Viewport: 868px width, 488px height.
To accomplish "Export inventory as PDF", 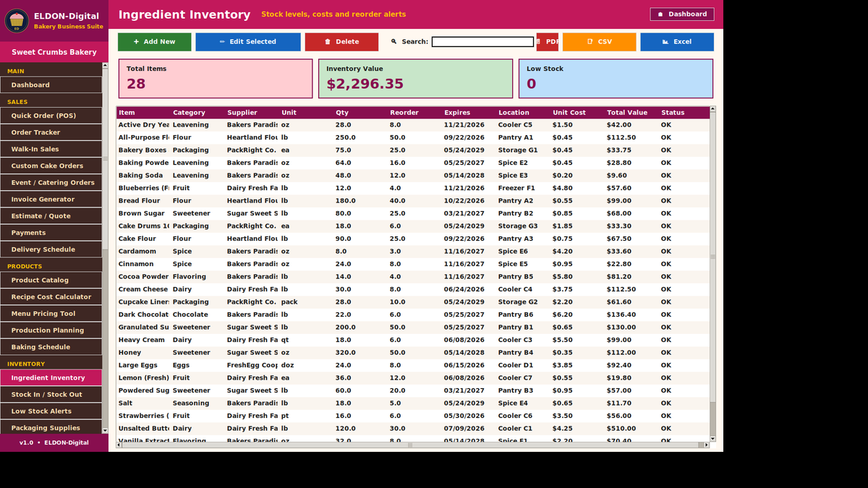I will [x=548, y=42].
